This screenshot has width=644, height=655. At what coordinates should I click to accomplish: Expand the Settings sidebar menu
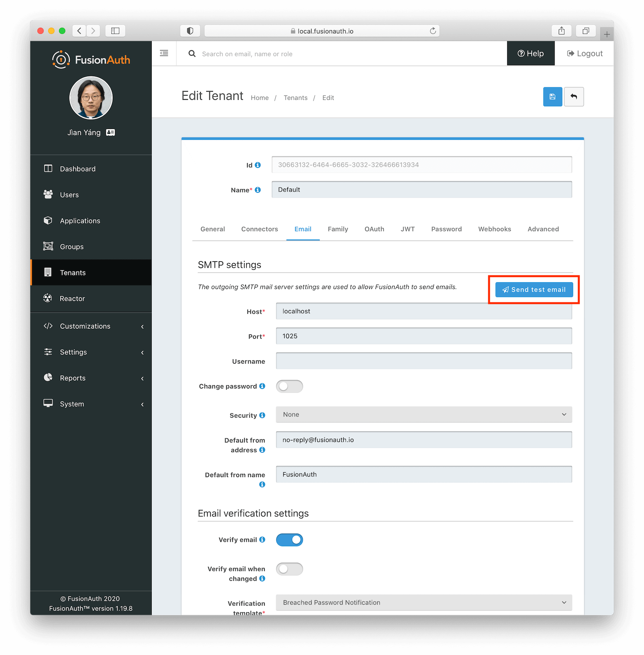coord(91,352)
